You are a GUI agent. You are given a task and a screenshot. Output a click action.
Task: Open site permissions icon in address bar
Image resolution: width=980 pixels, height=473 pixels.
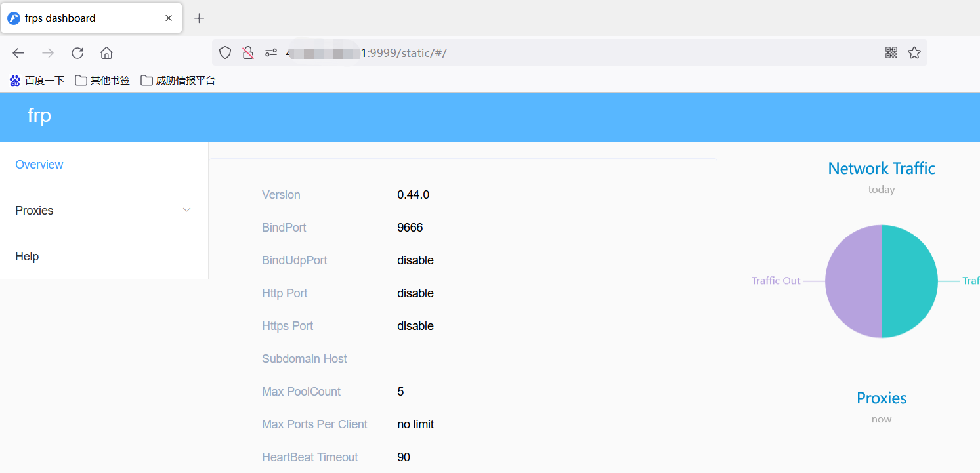tap(271, 53)
